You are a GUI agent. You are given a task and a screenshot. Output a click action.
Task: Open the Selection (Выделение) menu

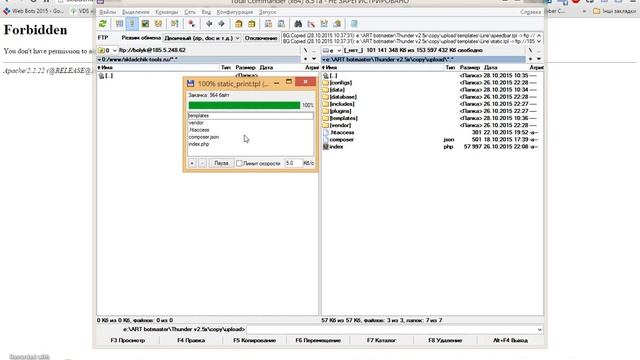tap(136, 12)
